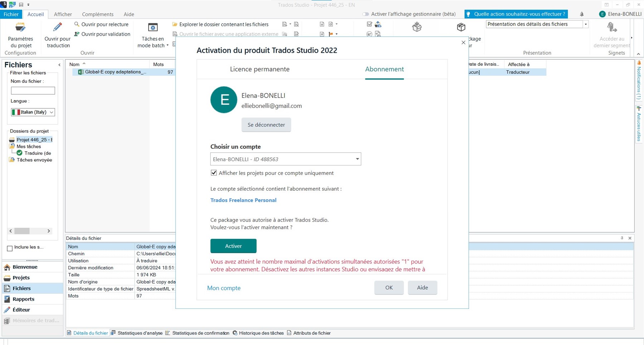Screen dimensions: 644x345
Task: Switch to the Accueil ribbon tab
Action: [36, 14]
